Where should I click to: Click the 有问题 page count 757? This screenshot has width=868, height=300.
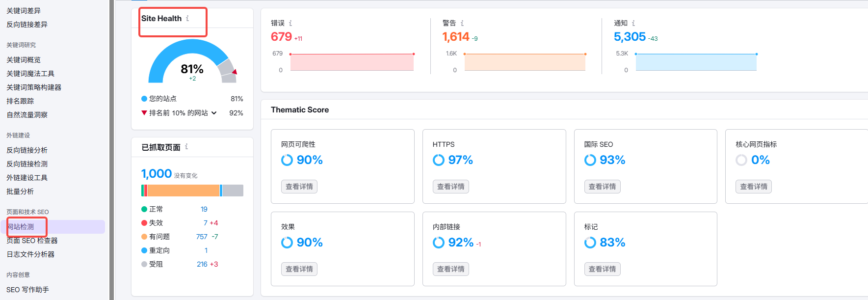point(202,237)
